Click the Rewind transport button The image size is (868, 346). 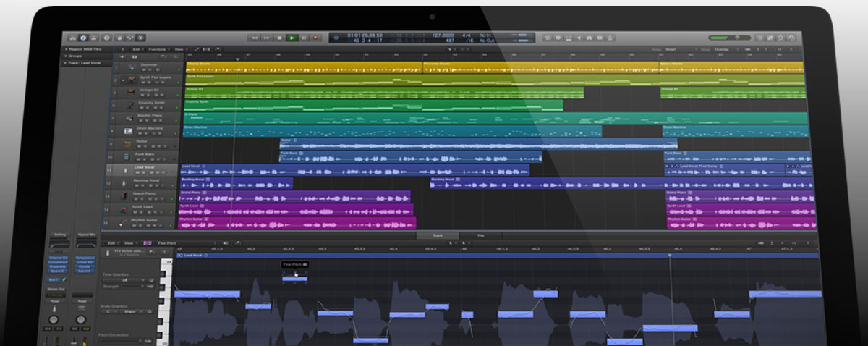pos(254,37)
